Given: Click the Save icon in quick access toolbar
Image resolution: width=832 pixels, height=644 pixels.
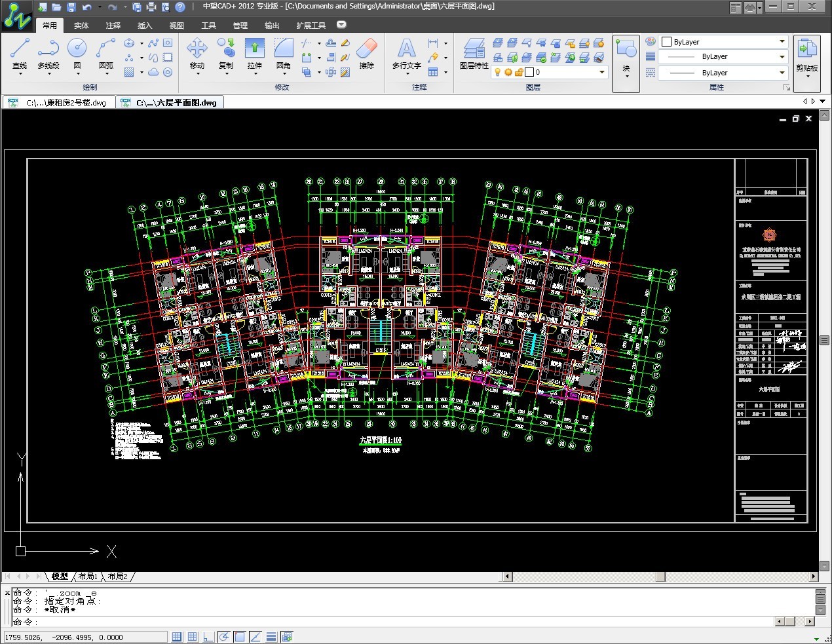Looking at the screenshot, I should click(71, 7).
